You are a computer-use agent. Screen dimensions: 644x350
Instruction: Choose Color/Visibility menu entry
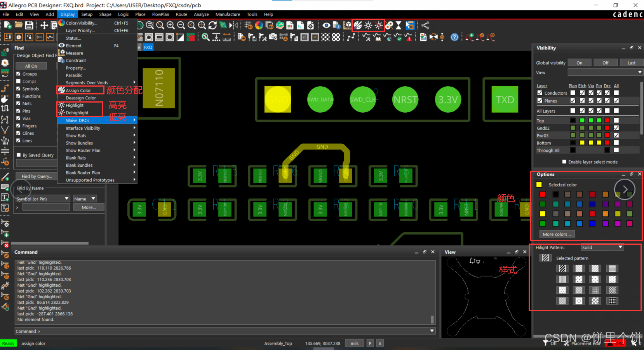pyautogui.click(x=82, y=23)
